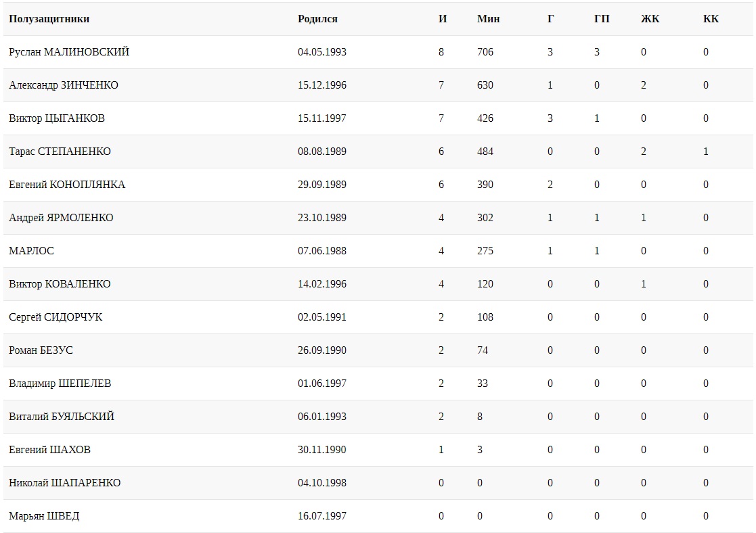Click the Полузащитники column header
The width and height of the screenshot is (756, 533).
click(x=49, y=19)
